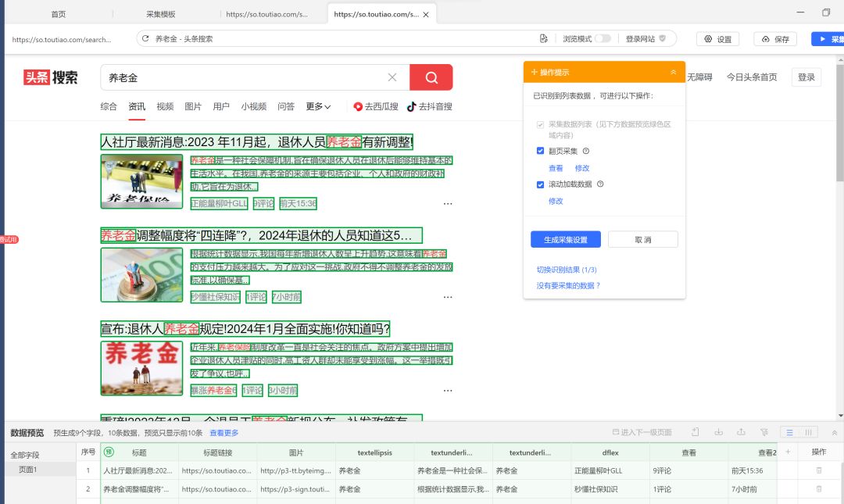Click the 去抖音搜 TikTok icon link

click(x=430, y=106)
